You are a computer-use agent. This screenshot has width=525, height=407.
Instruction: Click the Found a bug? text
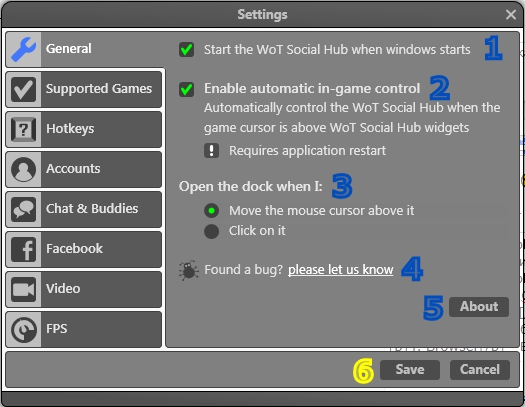[244, 270]
